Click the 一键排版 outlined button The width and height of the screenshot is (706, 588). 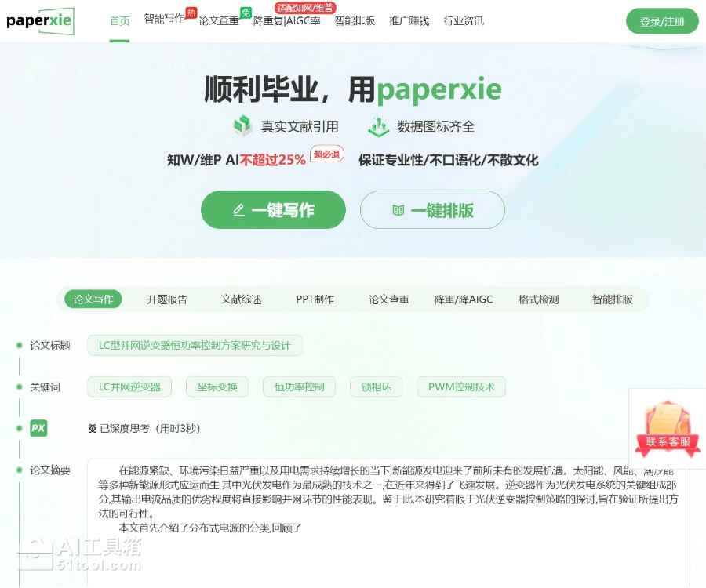click(432, 209)
